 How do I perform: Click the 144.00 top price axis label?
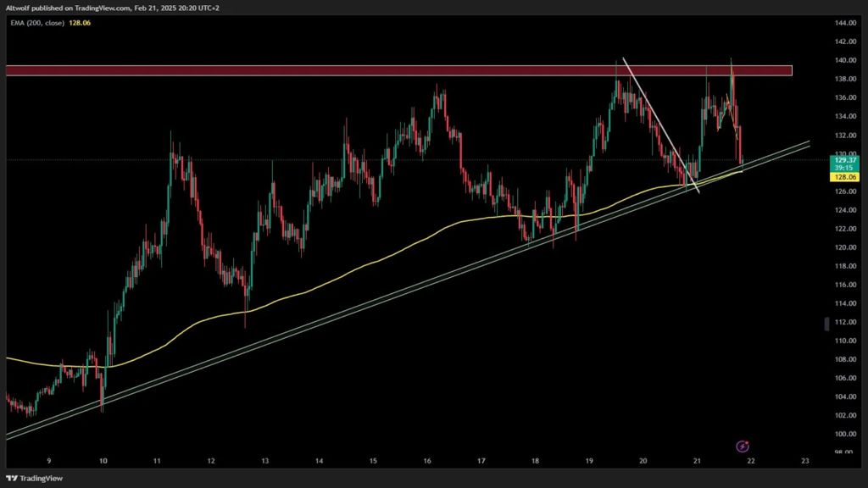(x=845, y=23)
